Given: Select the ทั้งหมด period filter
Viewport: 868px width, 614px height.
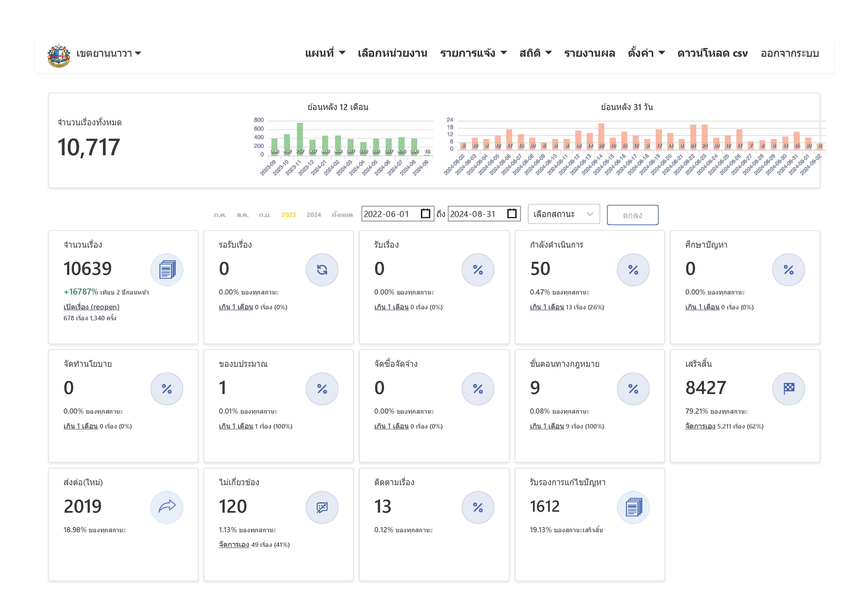Looking at the screenshot, I should (342, 215).
